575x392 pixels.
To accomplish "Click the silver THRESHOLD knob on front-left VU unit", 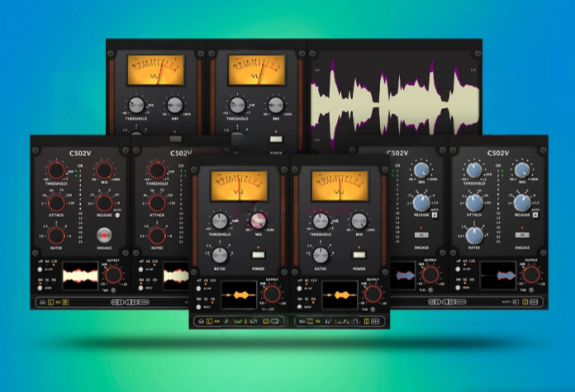I will (220, 221).
